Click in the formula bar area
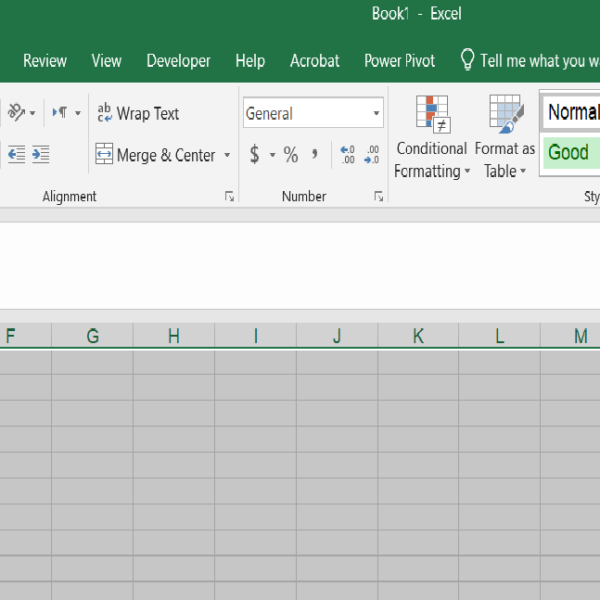Viewport: 600px width, 600px height. click(300, 266)
